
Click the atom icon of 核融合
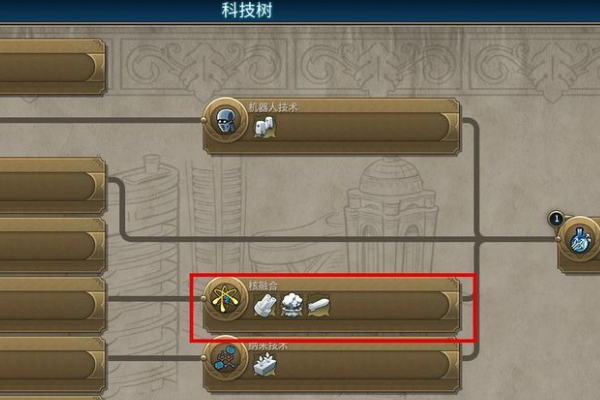(x=225, y=299)
